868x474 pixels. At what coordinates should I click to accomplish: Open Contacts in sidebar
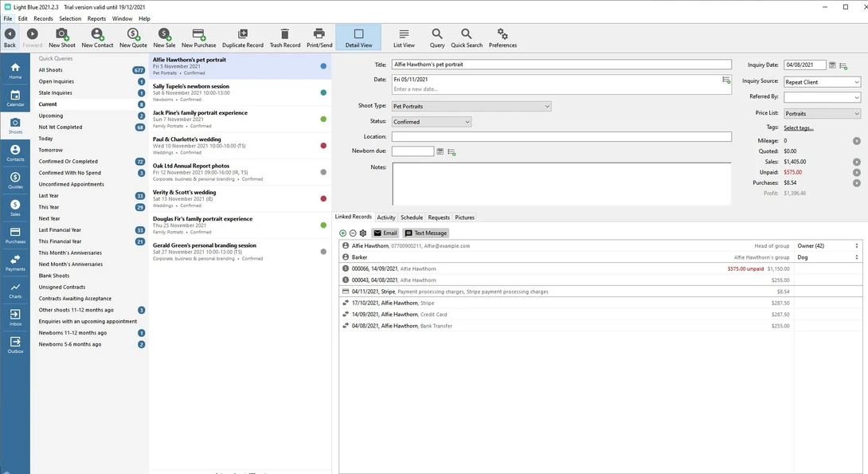15,153
